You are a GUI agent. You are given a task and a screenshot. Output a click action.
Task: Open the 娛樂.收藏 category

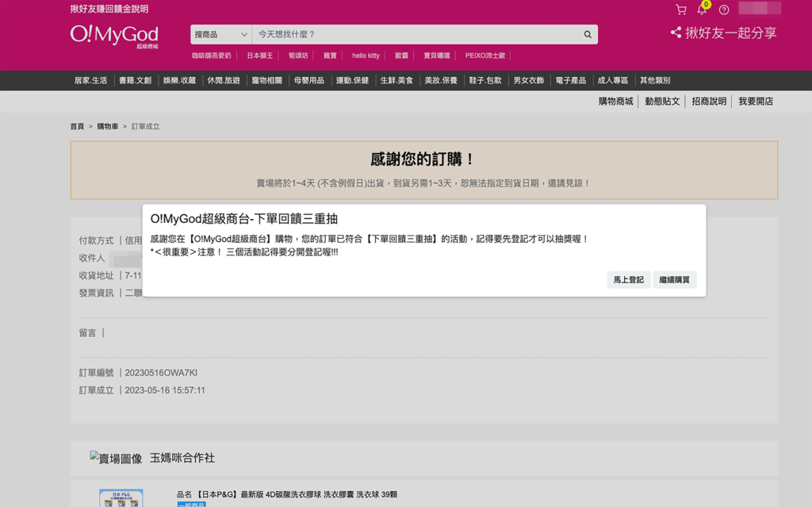click(179, 80)
